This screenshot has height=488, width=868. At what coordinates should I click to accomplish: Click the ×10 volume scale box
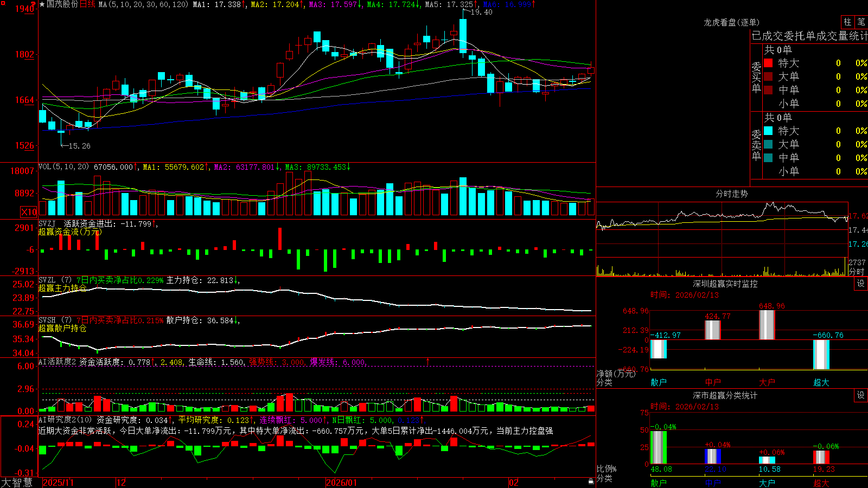(x=29, y=212)
